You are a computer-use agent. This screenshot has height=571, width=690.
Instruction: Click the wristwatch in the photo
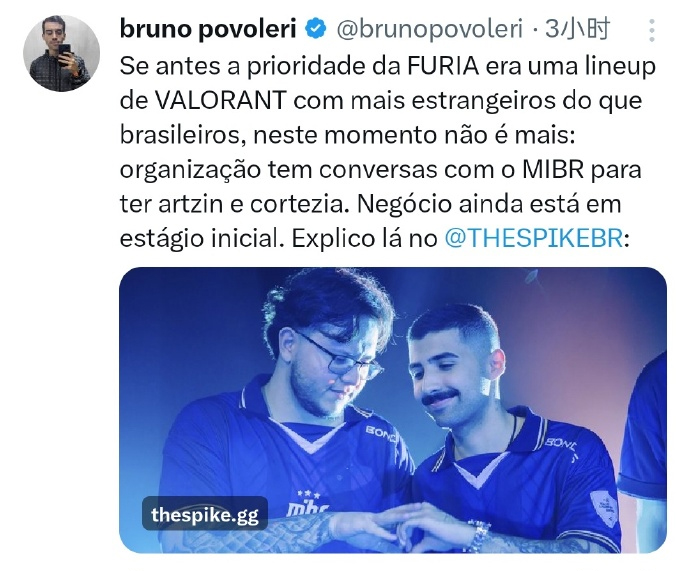click(478, 536)
